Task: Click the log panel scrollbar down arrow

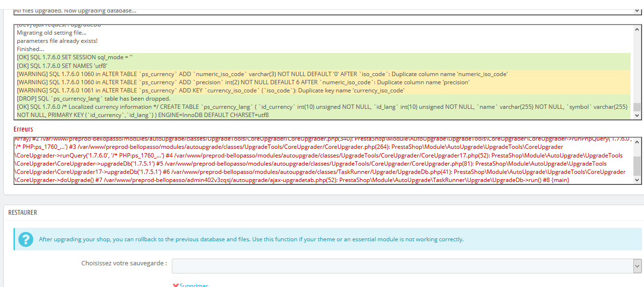Action: (x=636, y=116)
